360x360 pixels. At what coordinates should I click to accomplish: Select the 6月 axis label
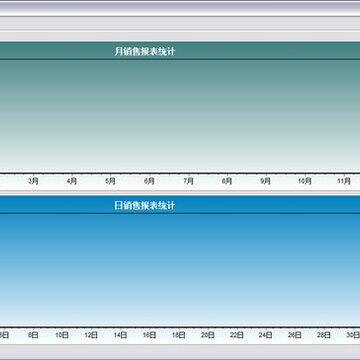(149, 181)
